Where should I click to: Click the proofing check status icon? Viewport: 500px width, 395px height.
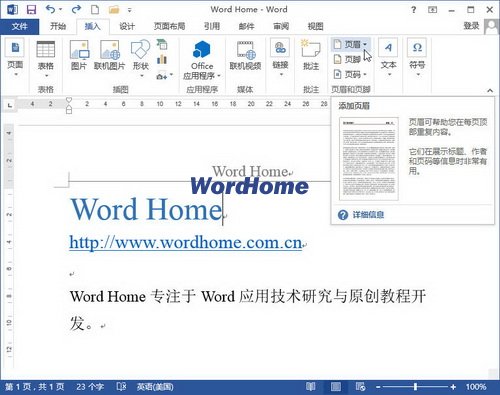[x=121, y=387]
